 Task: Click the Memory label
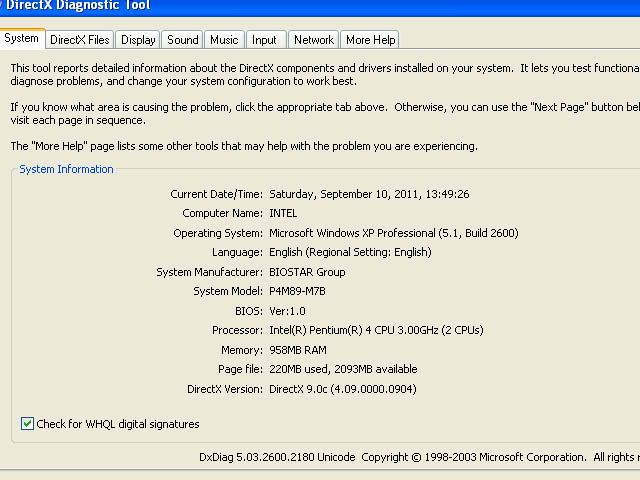coord(242,350)
